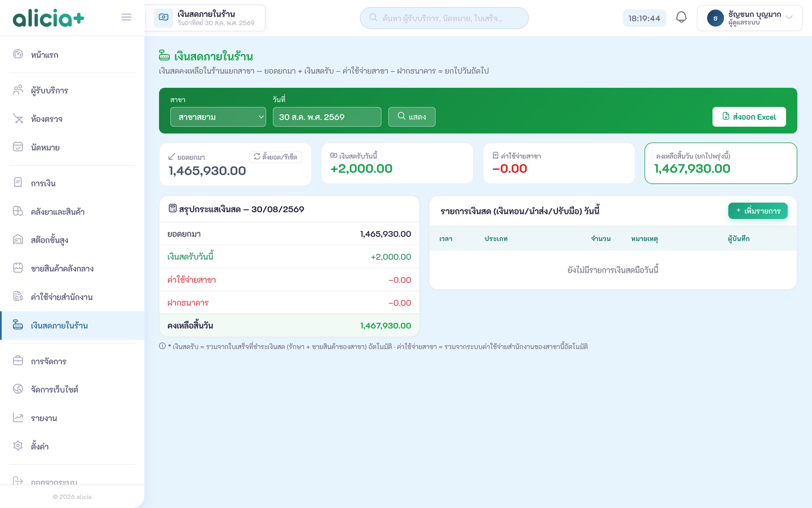Click the การจัดการ briefcase icon
The height and width of the screenshot is (508, 812).
tap(18, 360)
